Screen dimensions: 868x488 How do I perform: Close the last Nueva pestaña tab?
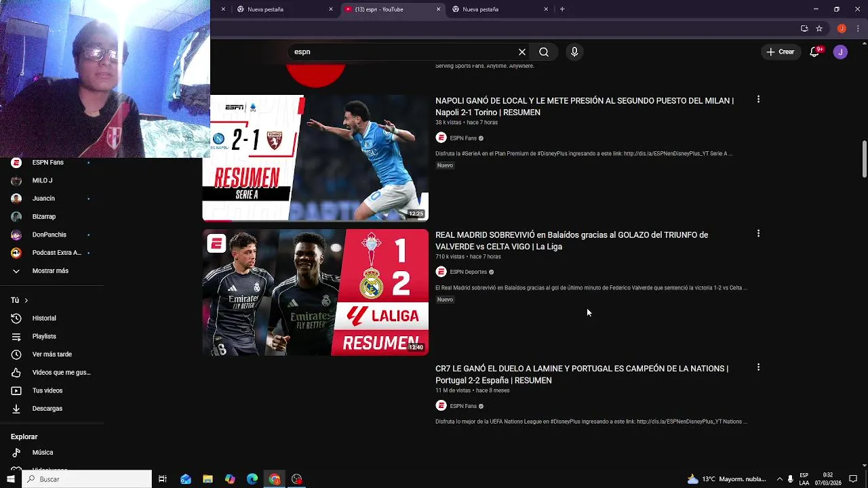[x=546, y=9]
